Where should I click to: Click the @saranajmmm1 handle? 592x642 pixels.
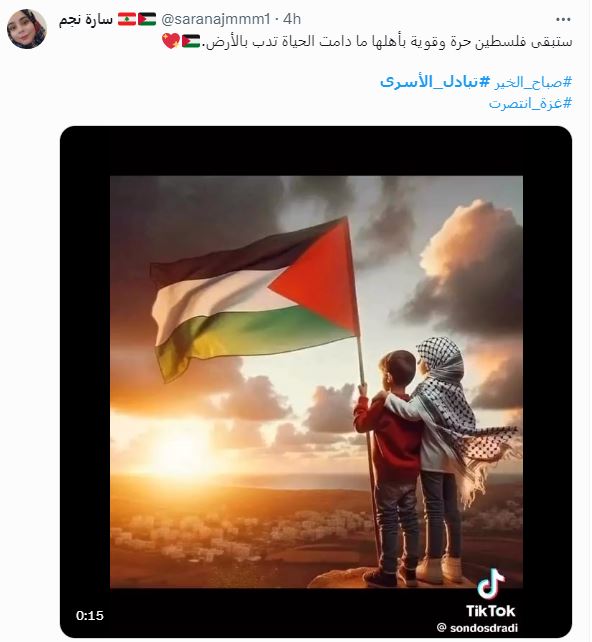click(216, 19)
